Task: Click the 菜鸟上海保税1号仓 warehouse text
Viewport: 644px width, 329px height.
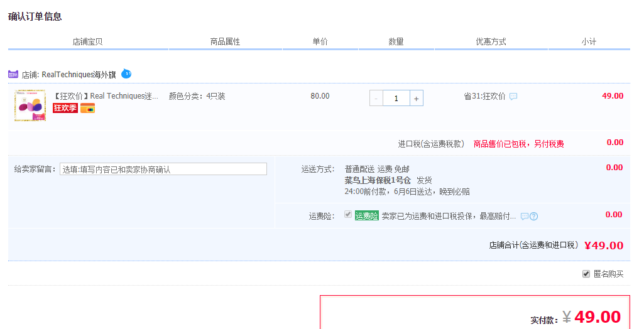Action: coord(378,180)
